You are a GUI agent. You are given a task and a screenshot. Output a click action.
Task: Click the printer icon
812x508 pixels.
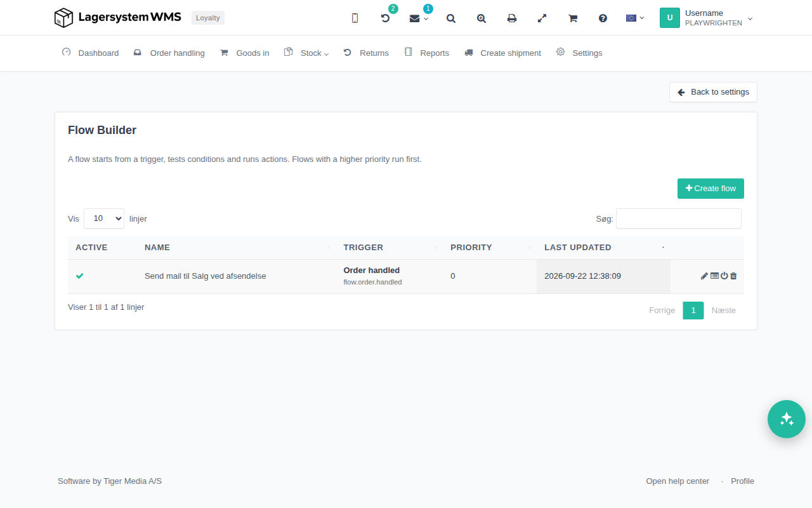click(x=512, y=18)
